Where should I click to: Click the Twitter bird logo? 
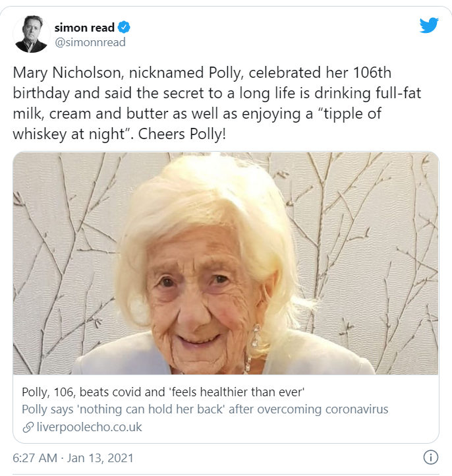click(x=429, y=25)
